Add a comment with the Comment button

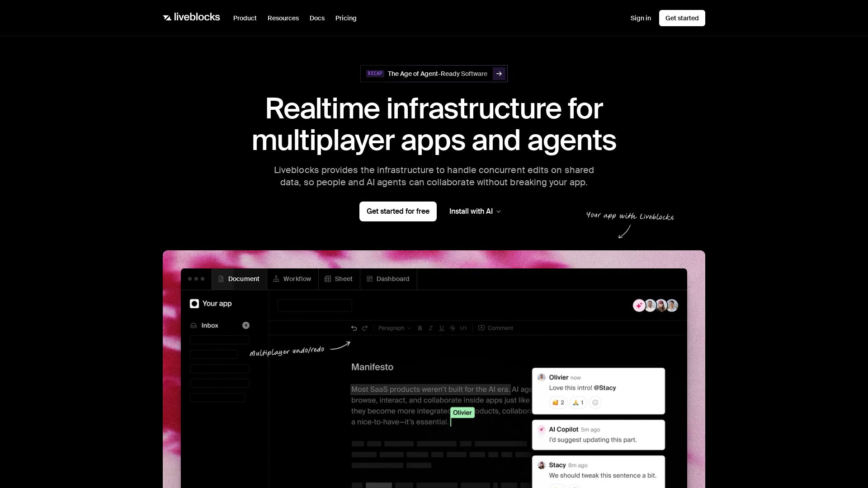(x=495, y=328)
